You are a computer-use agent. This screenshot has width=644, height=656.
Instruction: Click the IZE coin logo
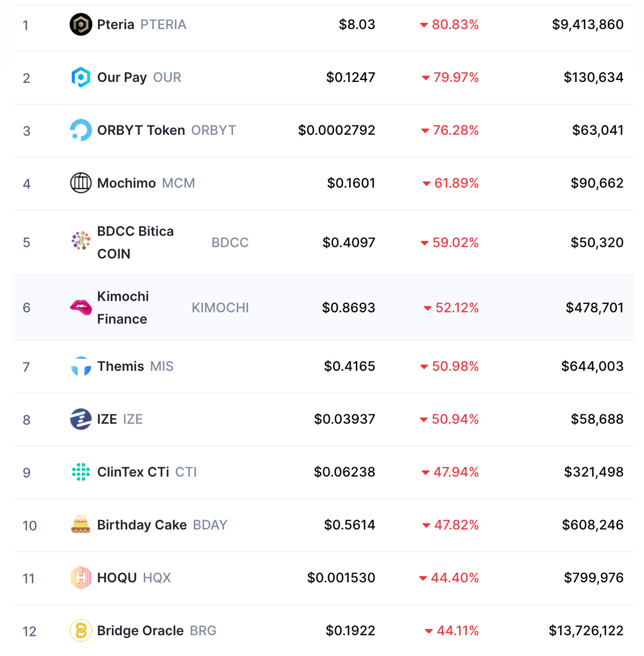80,420
